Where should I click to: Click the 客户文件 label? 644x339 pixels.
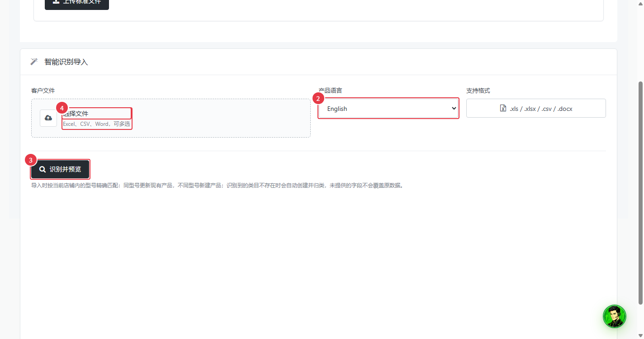pyautogui.click(x=43, y=91)
